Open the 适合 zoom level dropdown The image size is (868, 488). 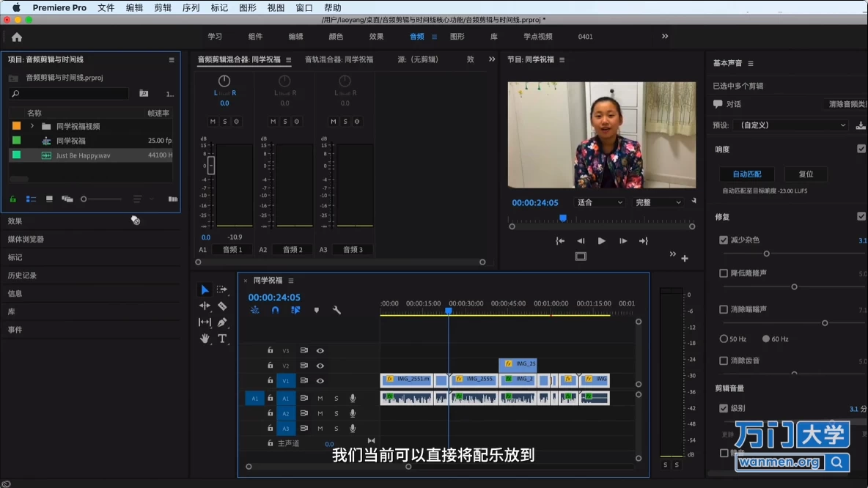(x=599, y=202)
